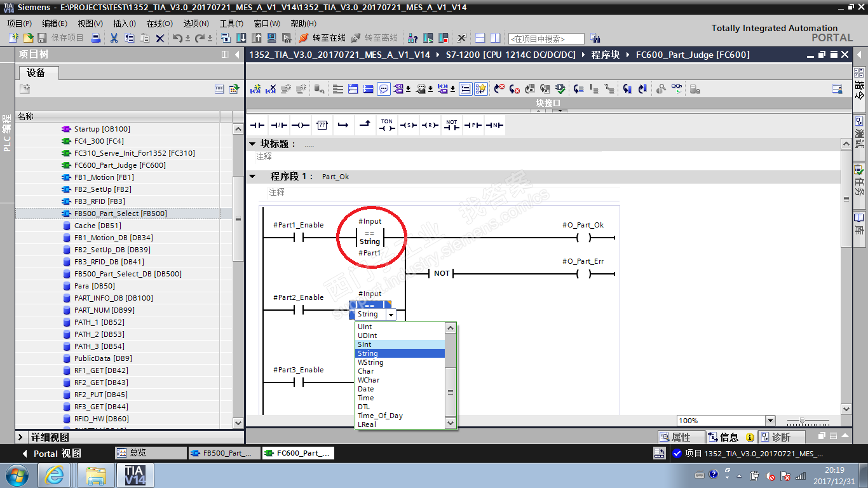Screen dimensions: 868x488
Task: Insert a reset coil (R)
Action: (430, 125)
